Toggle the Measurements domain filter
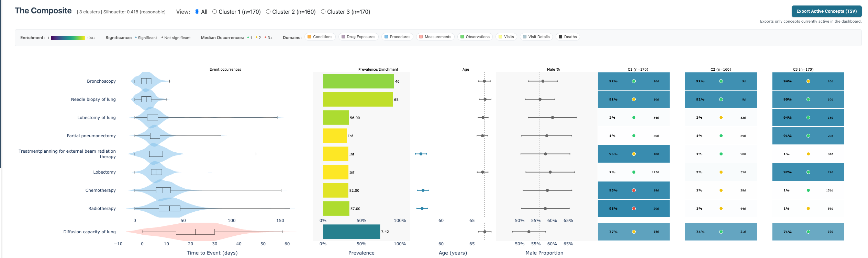This screenshot has width=868, height=258. 435,37
